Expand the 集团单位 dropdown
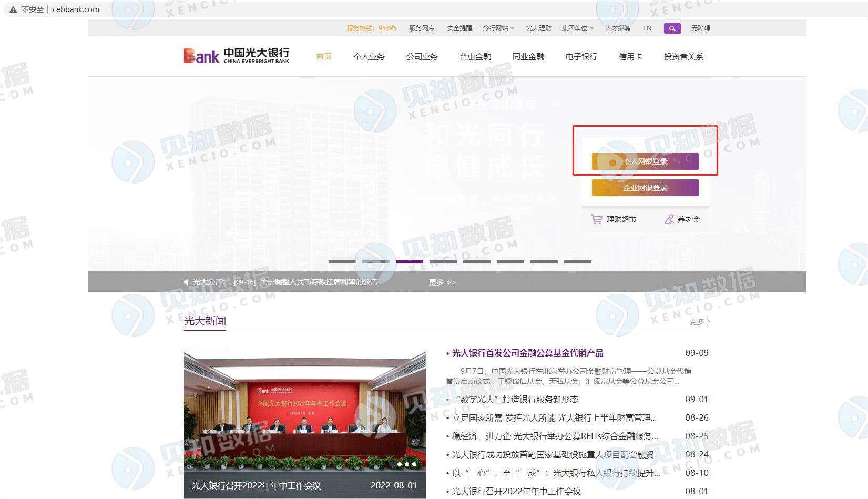The width and height of the screenshot is (868, 499). point(578,28)
